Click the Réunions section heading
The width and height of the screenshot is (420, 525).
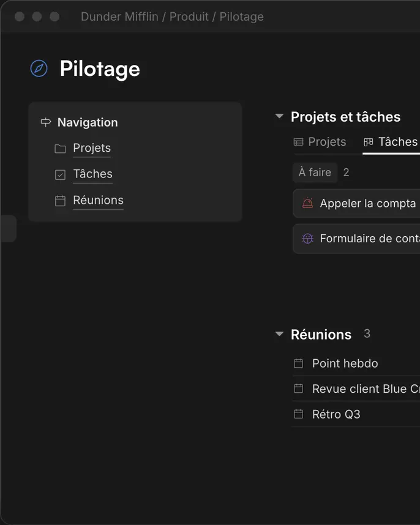click(321, 335)
